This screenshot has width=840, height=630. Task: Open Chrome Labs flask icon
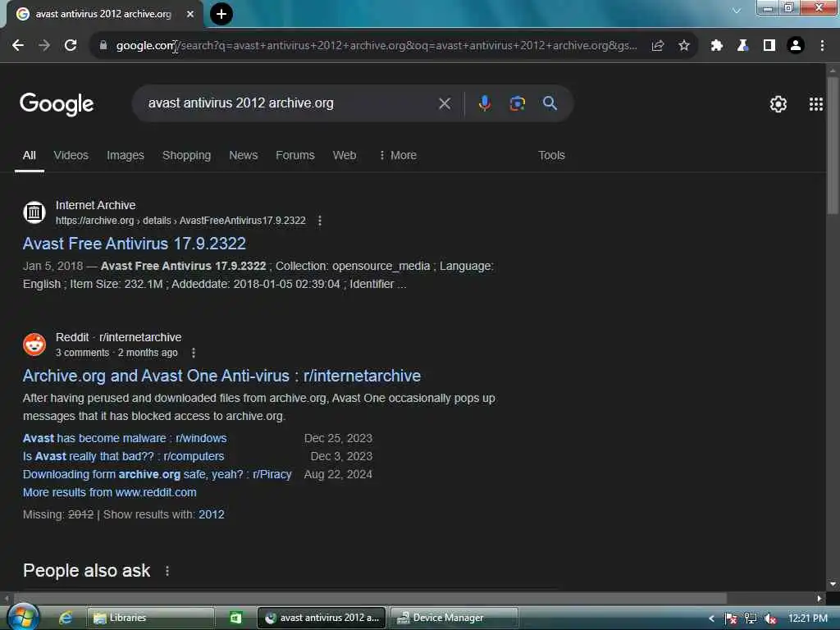[x=742, y=46]
